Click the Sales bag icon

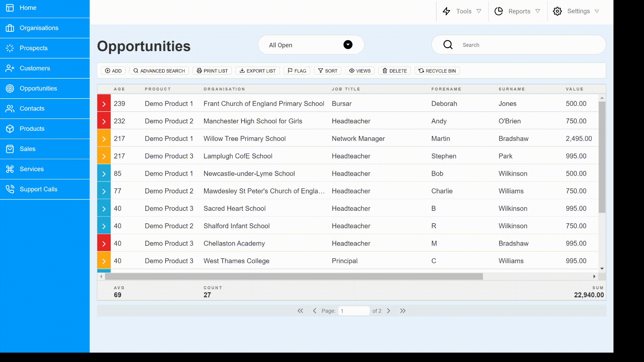[x=10, y=149]
